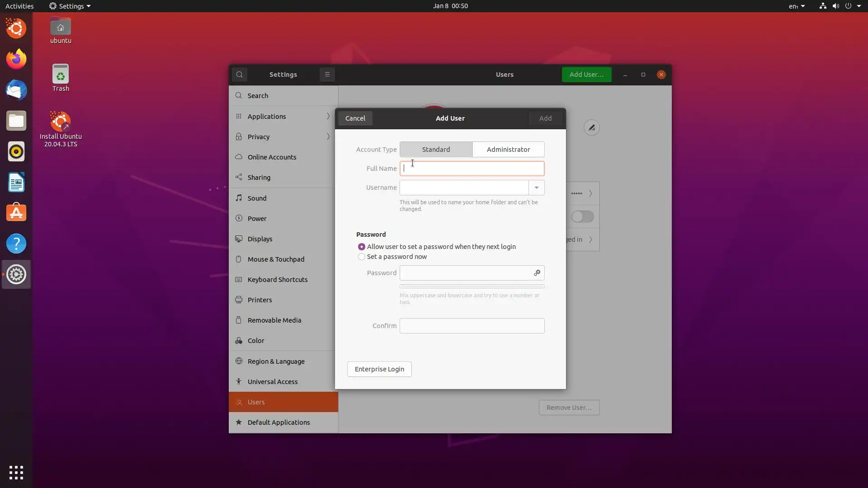
Task: Select 'Set a password now' option
Action: [361, 257]
